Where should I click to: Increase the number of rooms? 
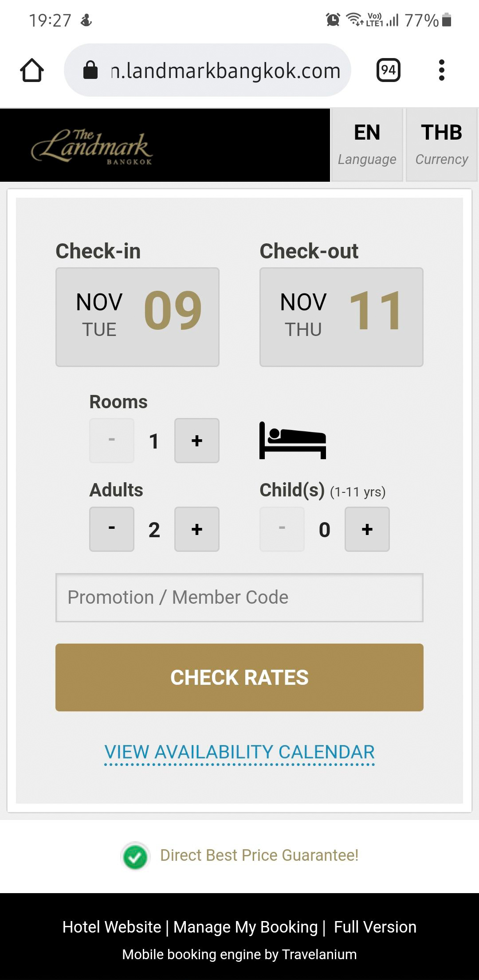[x=196, y=441]
